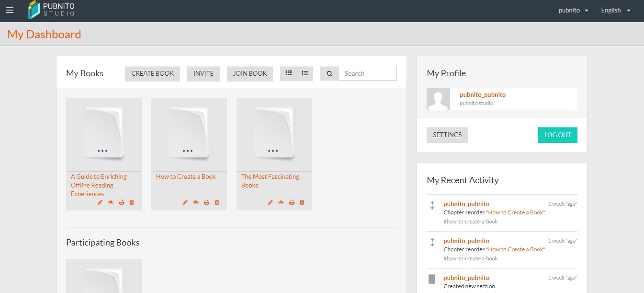Click the INVITE button

[203, 73]
